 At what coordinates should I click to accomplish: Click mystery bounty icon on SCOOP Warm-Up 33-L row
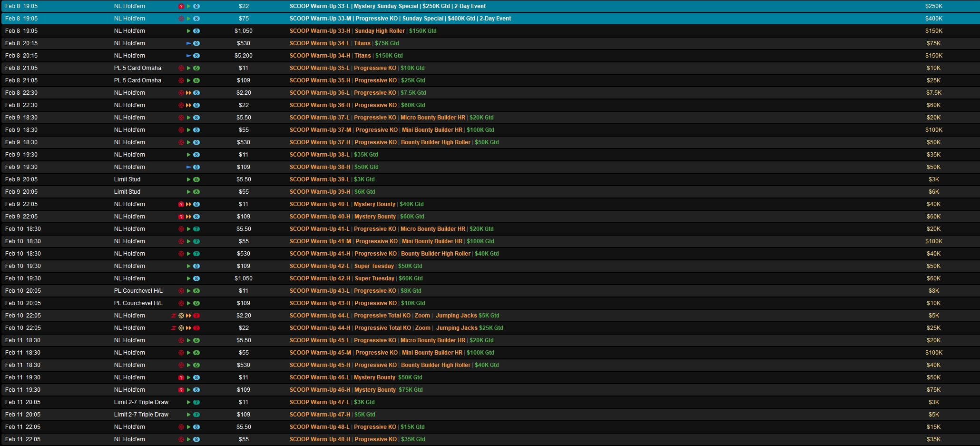(181, 6)
